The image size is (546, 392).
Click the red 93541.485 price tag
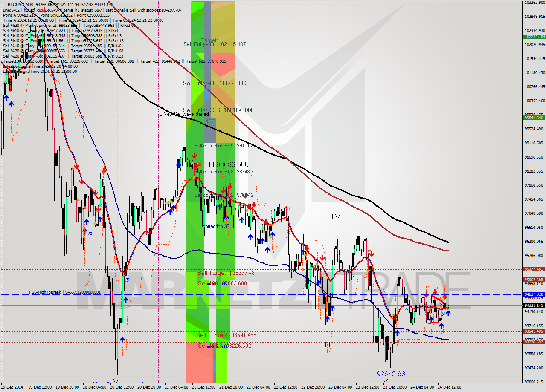pos(534,331)
